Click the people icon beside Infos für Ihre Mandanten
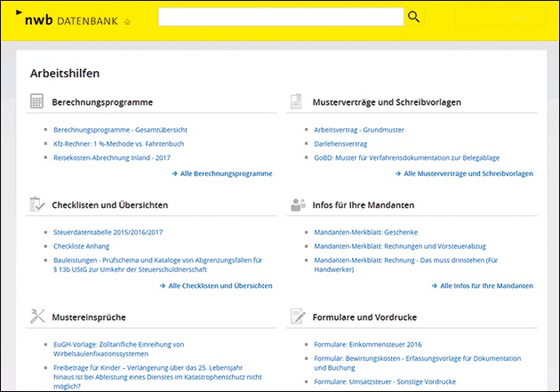This screenshot has width=560, height=392. [x=297, y=204]
